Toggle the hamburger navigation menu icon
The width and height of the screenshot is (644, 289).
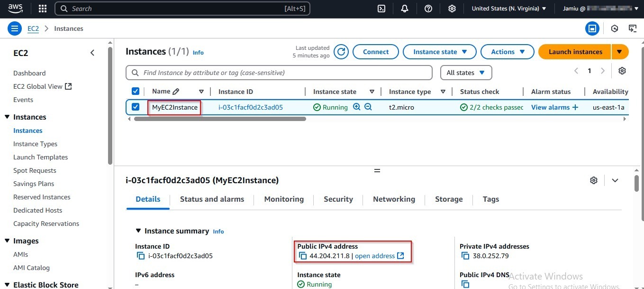click(15, 28)
